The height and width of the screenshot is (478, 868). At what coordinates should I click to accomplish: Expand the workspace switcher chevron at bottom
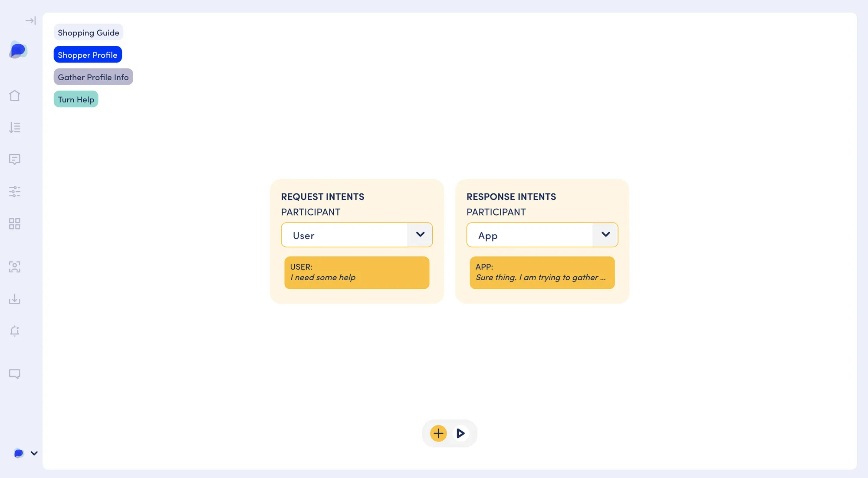pyautogui.click(x=34, y=453)
